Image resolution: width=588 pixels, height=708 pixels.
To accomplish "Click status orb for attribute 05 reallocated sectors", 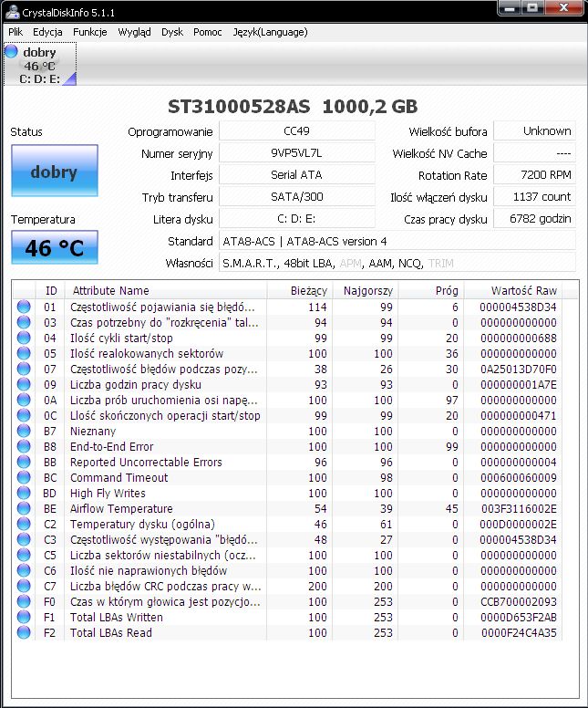I will pyautogui.click(x=24, y=354).
